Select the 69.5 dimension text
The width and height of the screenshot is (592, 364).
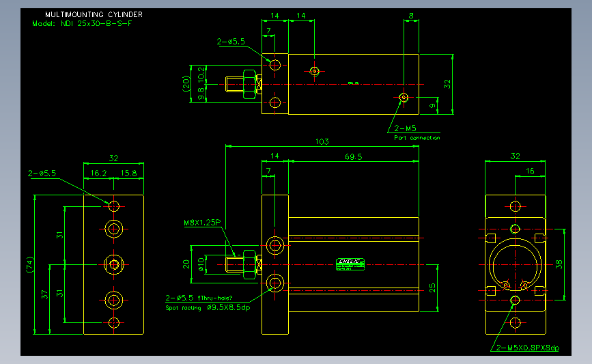pyautogui.click(x=354, y=156)
